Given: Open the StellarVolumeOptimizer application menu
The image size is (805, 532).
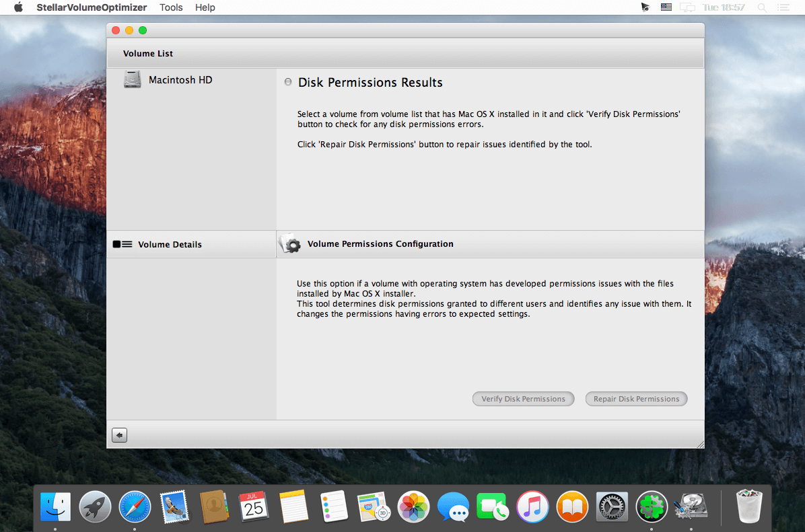Looking at the screenshot, I should pos(92,7).
